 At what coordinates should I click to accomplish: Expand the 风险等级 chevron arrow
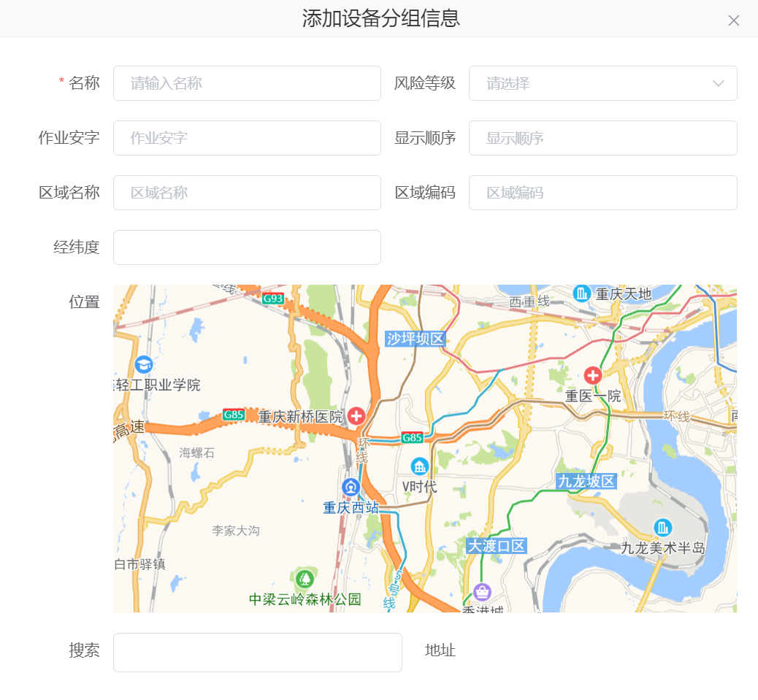pos(718,83)
